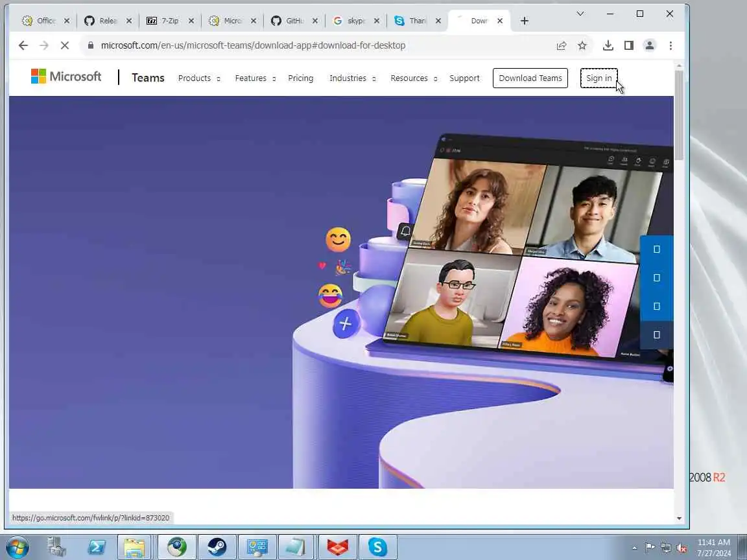This screenshot has height=560, width=747.
Task: Click the Download Teams button
Action: pos(530,78)
